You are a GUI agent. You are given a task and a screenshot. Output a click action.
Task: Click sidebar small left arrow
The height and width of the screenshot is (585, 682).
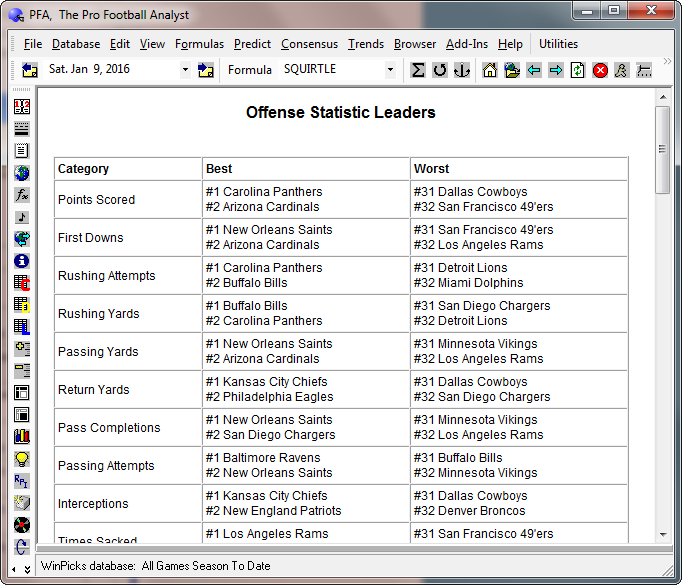point(14,570)
